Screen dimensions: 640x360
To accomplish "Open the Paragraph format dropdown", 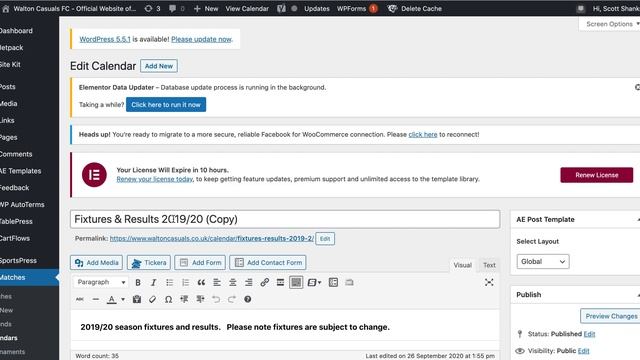I will 101,282.
